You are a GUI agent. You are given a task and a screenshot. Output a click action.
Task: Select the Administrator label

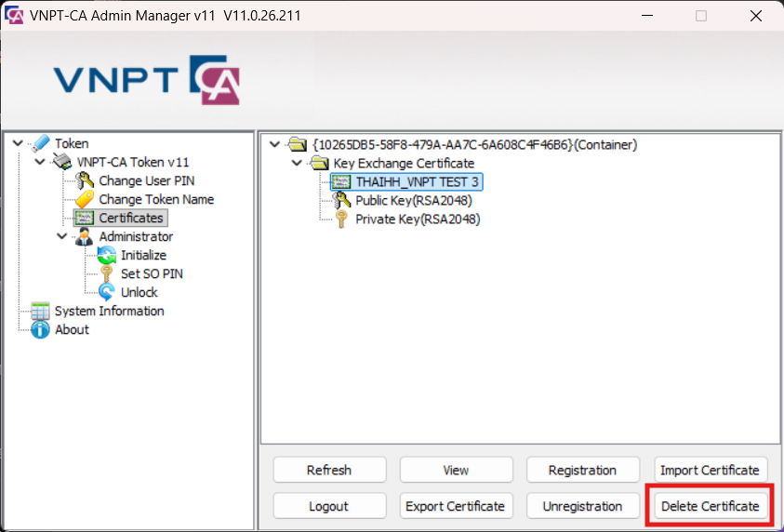(x=136, y=236)
